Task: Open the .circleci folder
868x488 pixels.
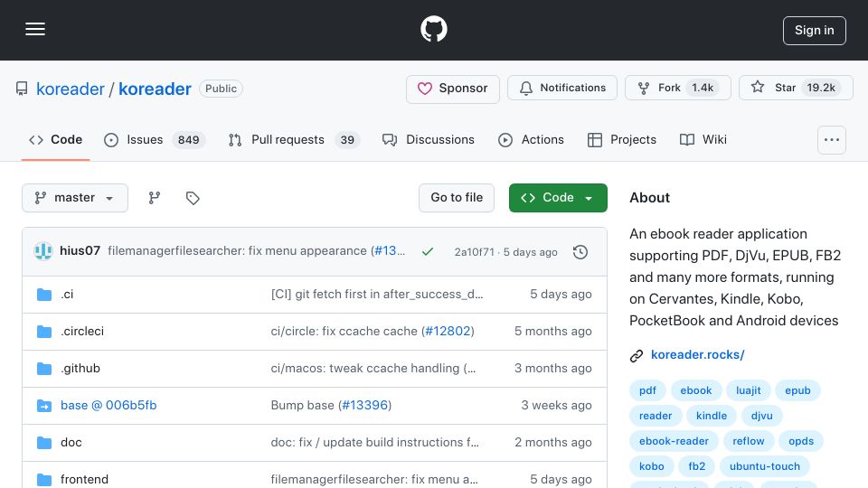Action: click(x=82, y=332)
